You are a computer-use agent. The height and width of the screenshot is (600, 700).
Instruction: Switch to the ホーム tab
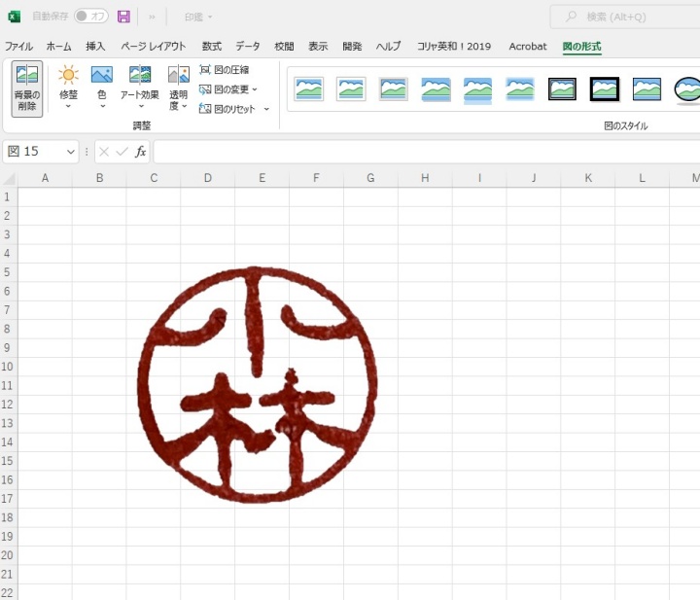click(58, 47)
